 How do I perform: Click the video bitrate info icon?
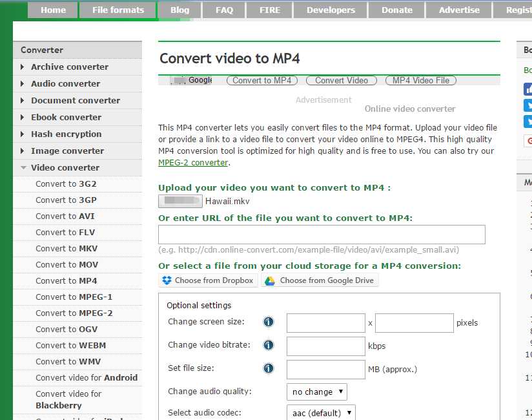(269, 345)
